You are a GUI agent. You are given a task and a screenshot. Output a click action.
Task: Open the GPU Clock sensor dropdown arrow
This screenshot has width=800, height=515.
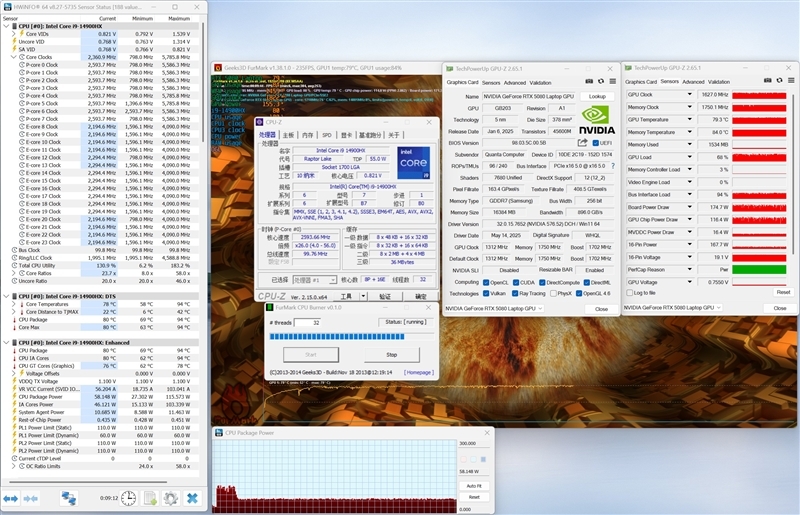tap(689, 94)
